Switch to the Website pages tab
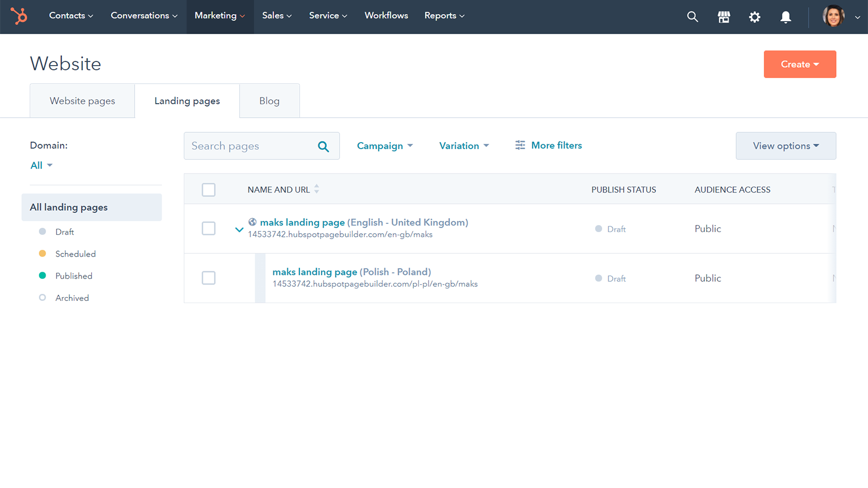This screenshot has width=868, height=488. [x=82, y=101]
